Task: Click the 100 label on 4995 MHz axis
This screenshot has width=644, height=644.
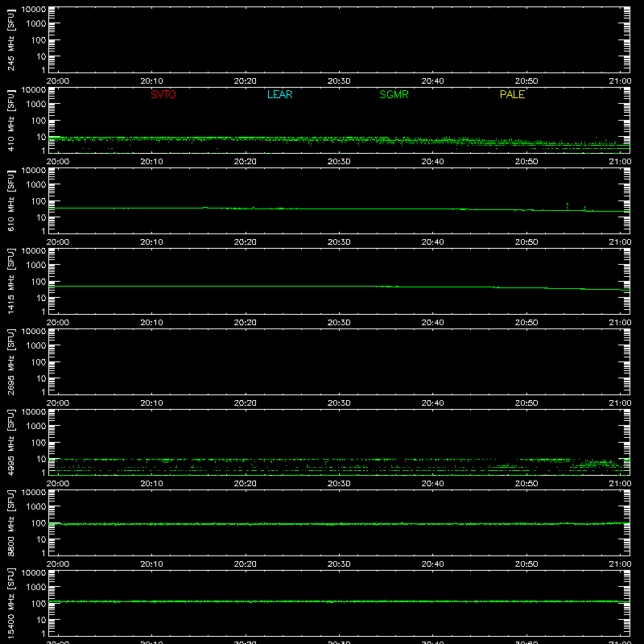Action: click(39, 443)
